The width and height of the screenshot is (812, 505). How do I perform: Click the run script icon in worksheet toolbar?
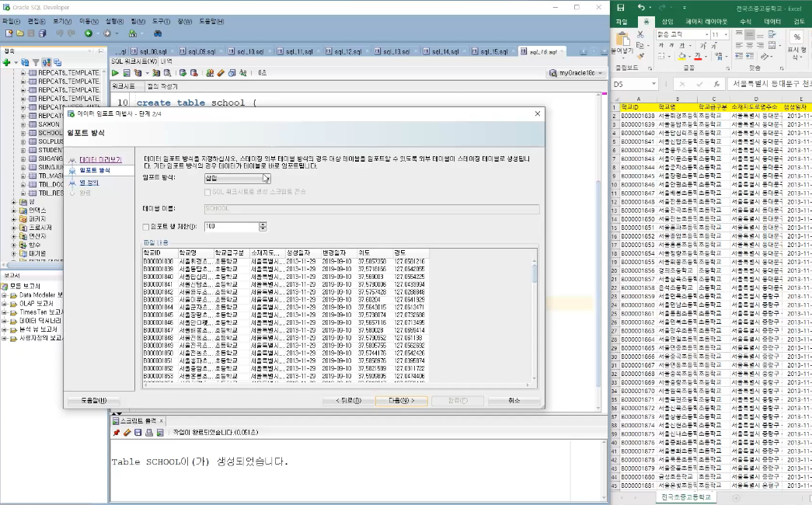(x=127, y=73)
